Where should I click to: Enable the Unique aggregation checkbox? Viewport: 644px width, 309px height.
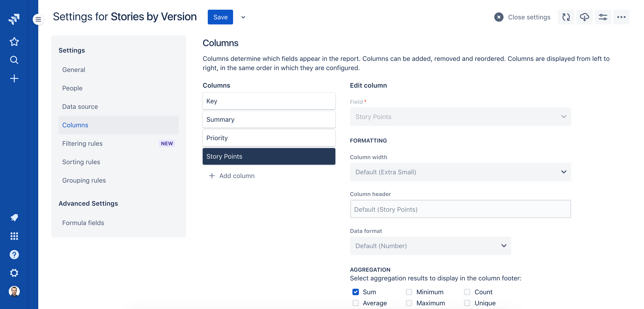coord(467,303)
